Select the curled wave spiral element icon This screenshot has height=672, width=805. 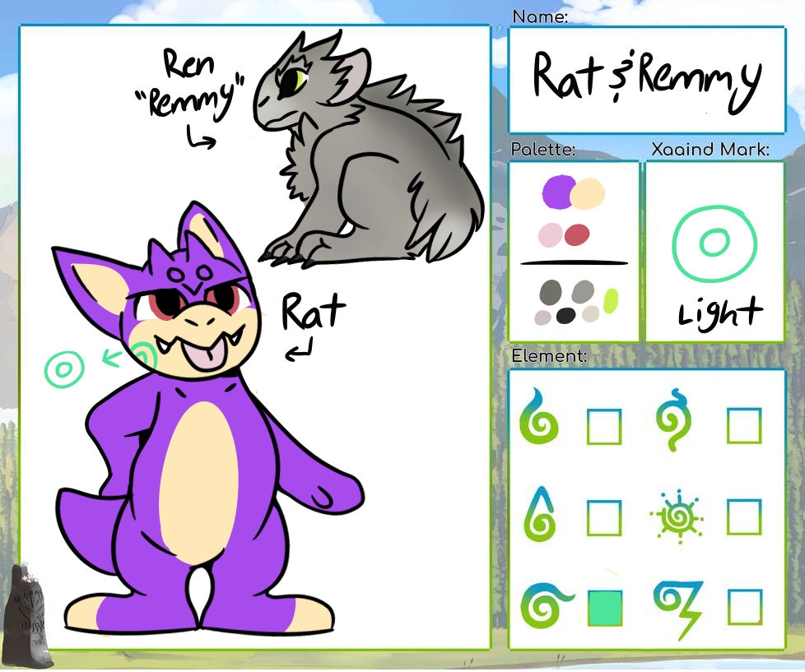[543, 607]
